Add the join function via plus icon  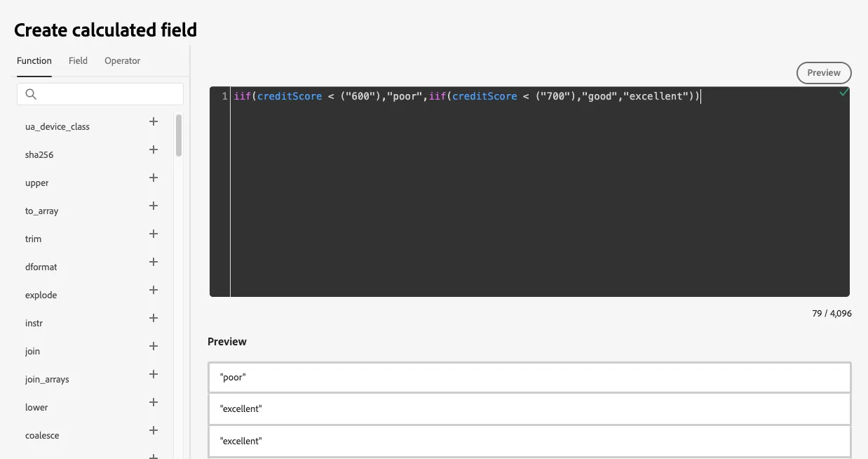pyautogui.click(x=154, y=346)
